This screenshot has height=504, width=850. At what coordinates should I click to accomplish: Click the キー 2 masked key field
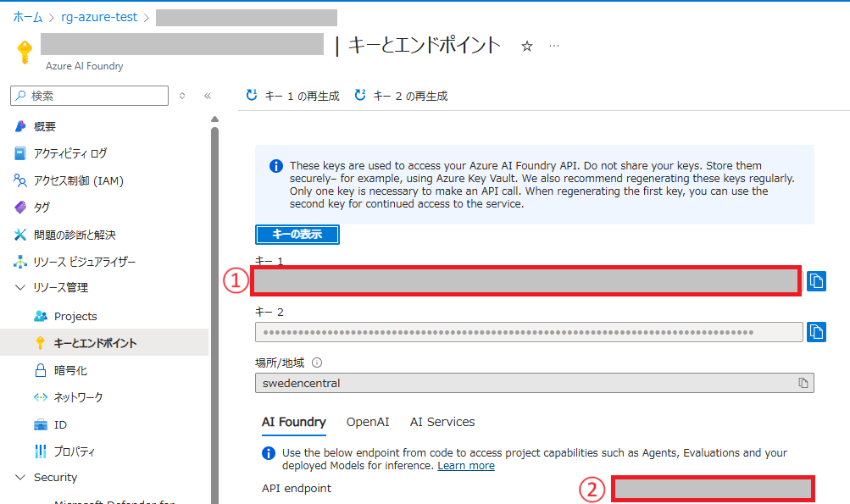click(529, 332)
